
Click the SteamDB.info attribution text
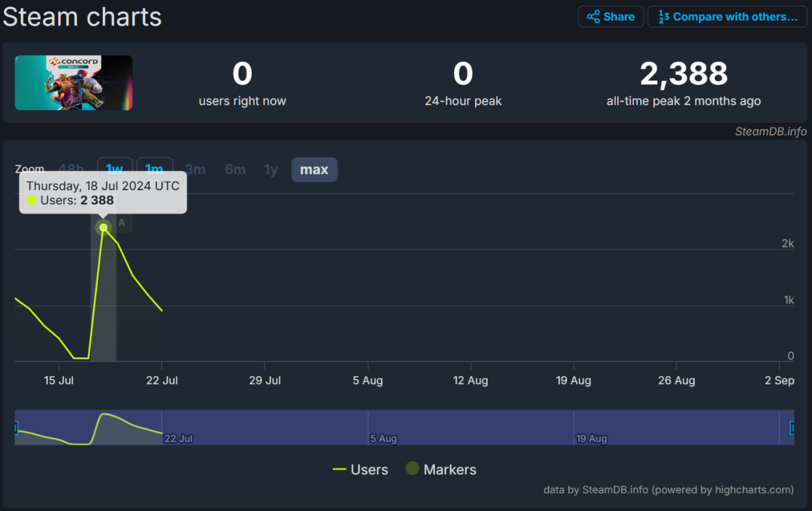coord(771,132)
